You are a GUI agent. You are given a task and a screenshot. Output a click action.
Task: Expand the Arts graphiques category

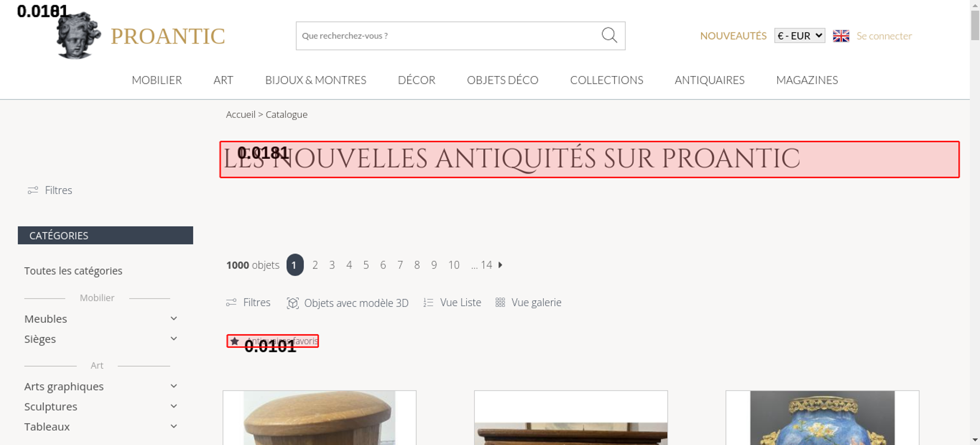click(x=173, y=386)
